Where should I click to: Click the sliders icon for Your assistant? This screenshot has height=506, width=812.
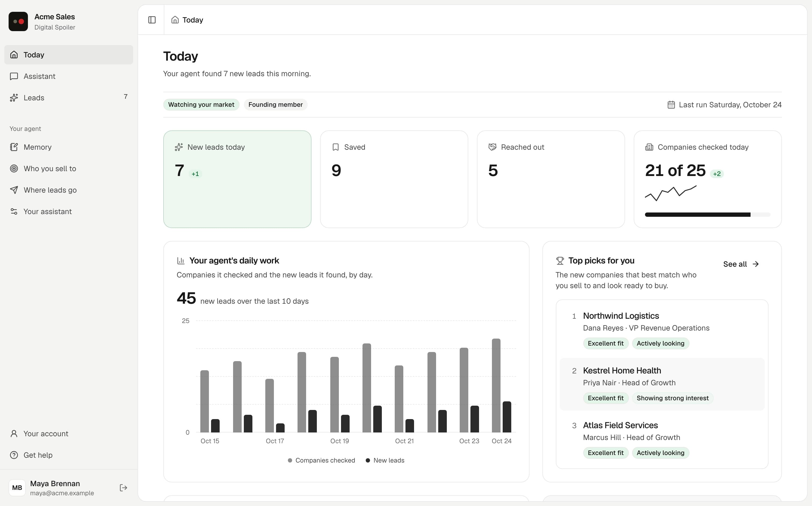pos(14,211)
